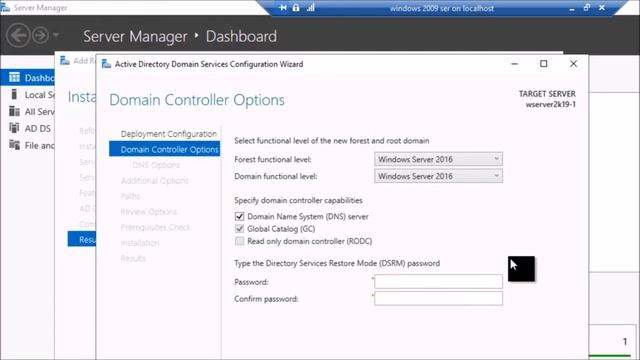Image resolution: width=640 pixels, height=360 pixels.
Task: Select the Review Options wizard step
Action: (x=149, y=211)
